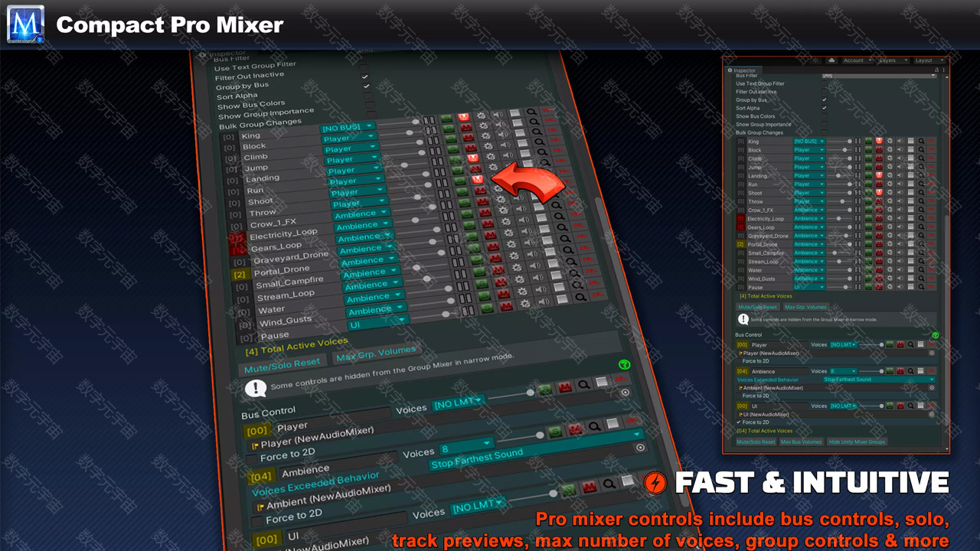Enable Show Group Importance in small inspector
Image resolution: width=980 pixels, height=551 pixels.
point(824,124)
